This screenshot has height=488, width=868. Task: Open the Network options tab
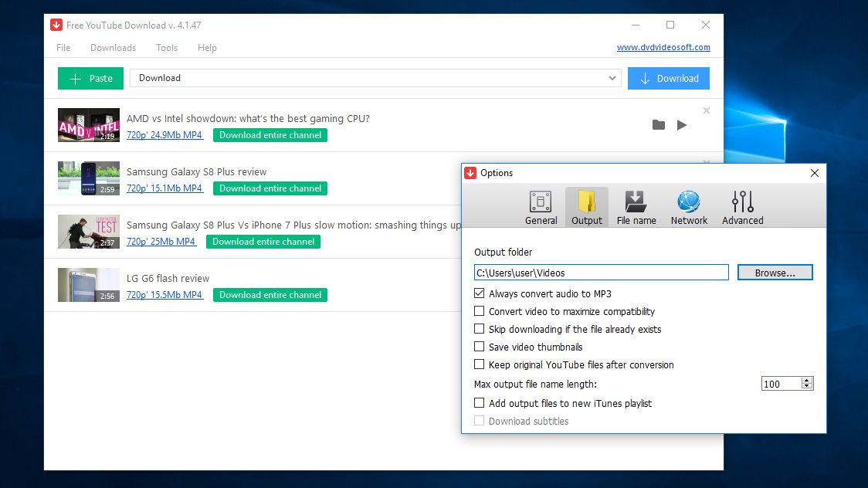tap(689, 208)
